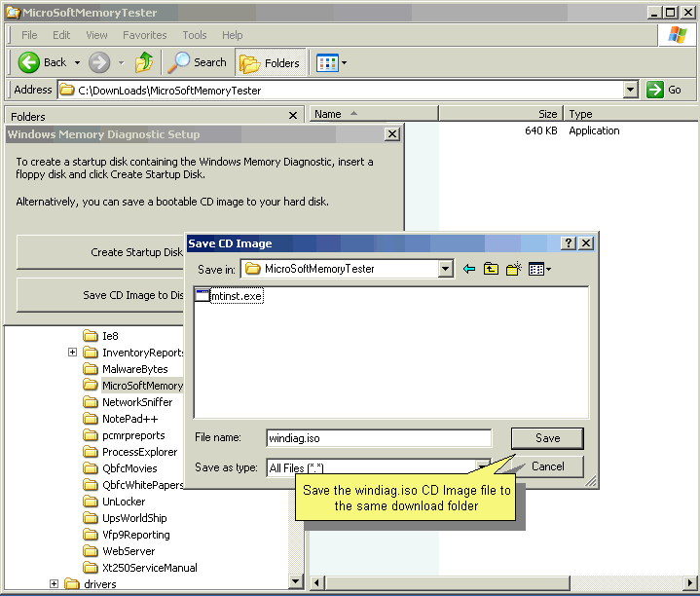The height and width of the screenshot is (596, 700).
Task: Open the Explorer Views icon menu
Action: 332,63
